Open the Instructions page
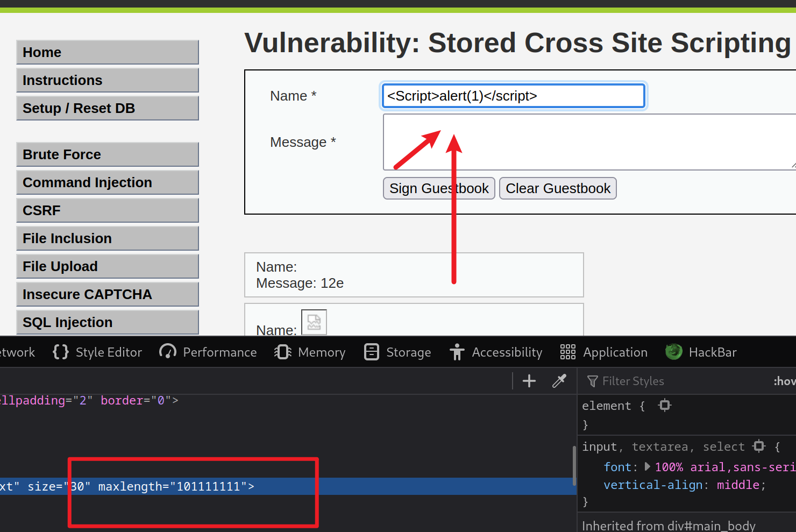The image size is (796, 532). [x=108, y=80]
